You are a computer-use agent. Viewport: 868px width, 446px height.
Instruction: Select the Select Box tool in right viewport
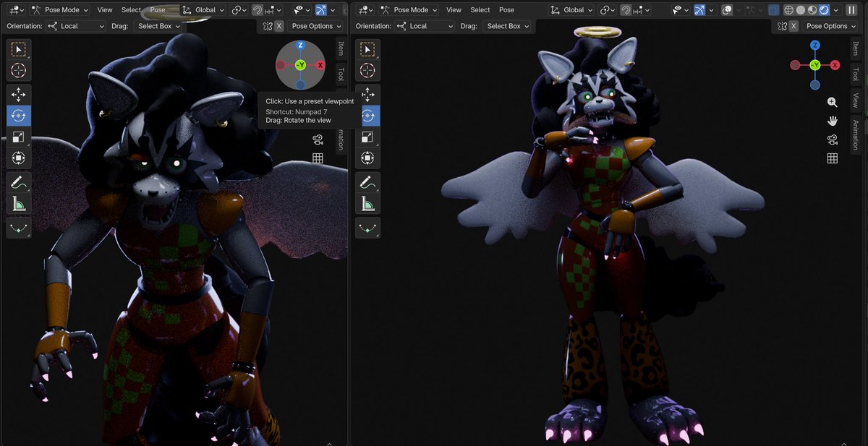point(367,50)
